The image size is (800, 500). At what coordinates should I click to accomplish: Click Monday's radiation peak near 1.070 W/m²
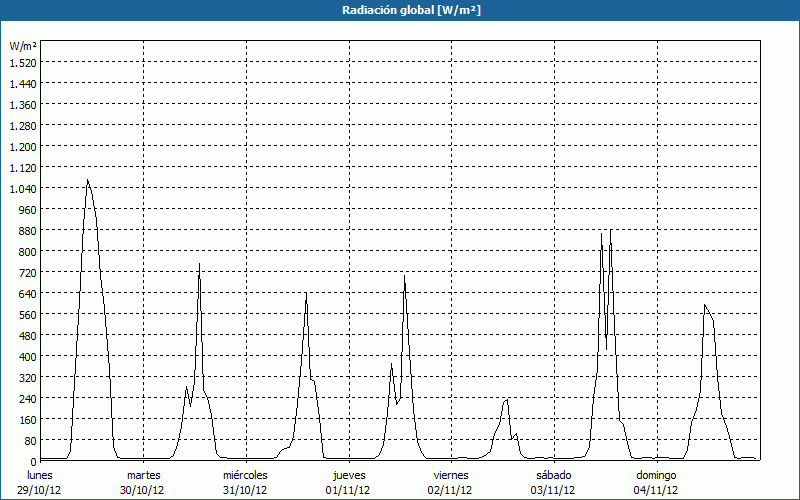coord(88,180)
